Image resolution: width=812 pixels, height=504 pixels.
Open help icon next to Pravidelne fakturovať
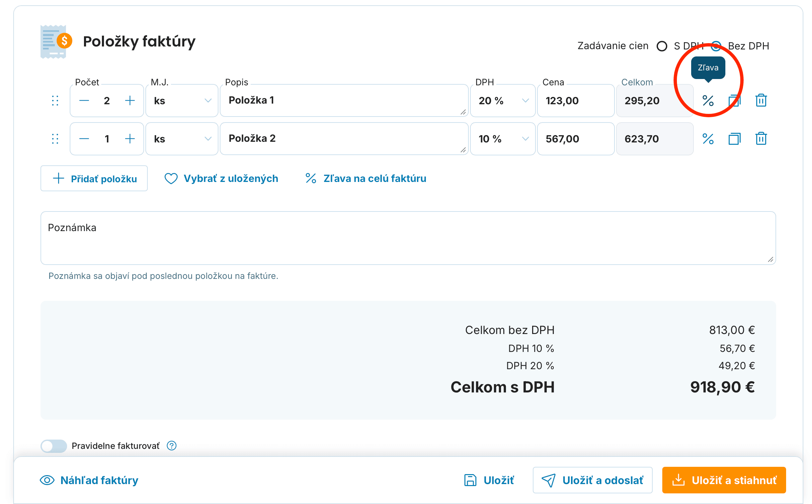(x=172, y=446)
